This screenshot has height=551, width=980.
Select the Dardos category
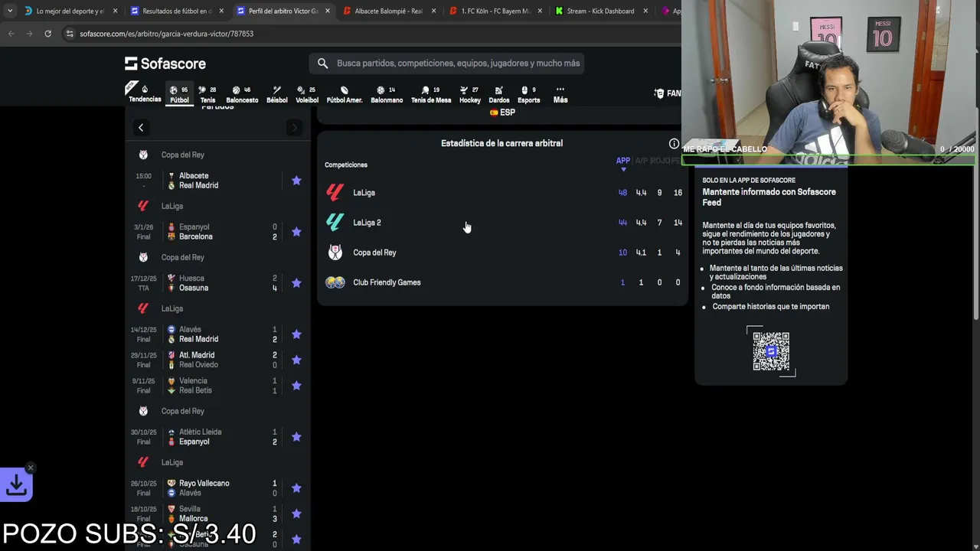pyautogui.click(x=499, y=94)
